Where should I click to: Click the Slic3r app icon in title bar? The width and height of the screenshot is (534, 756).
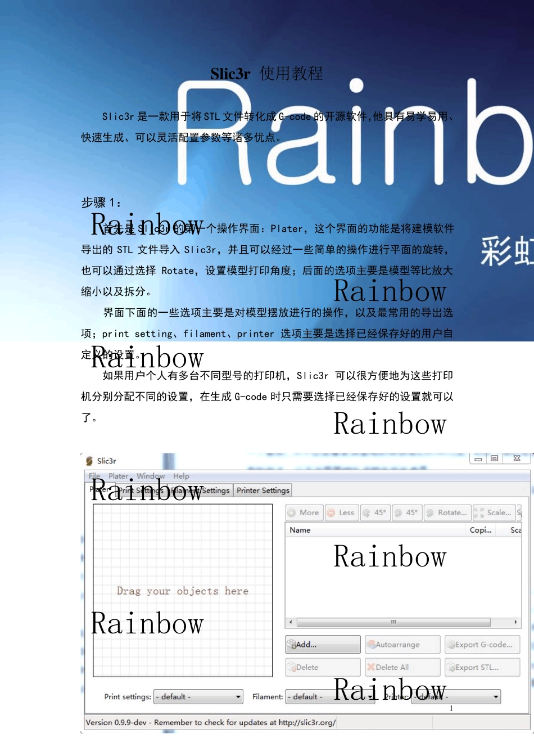[x=89, y=461]
